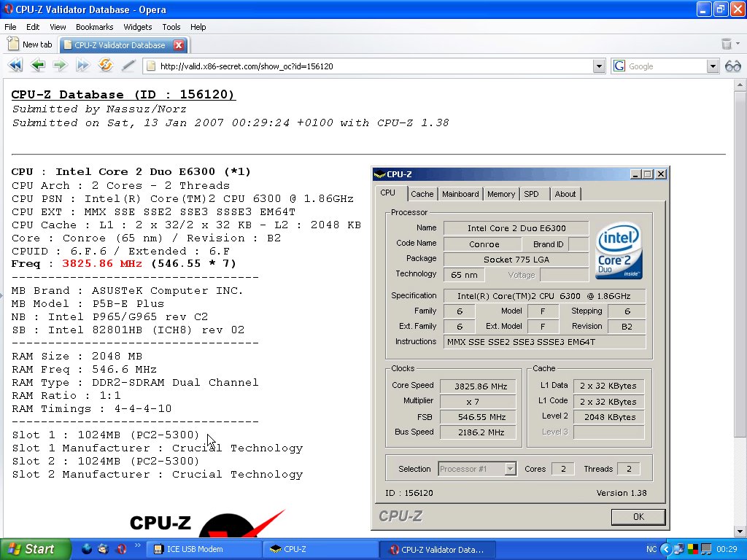Switch to CPU-Z Validator Data taskbar item

(x=438, y=550)
